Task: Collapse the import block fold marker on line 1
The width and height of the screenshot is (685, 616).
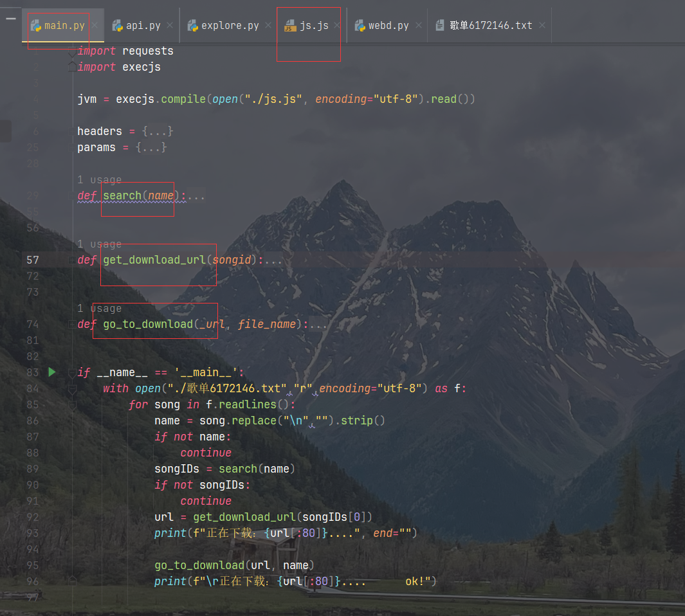Action: pos(72,53)
